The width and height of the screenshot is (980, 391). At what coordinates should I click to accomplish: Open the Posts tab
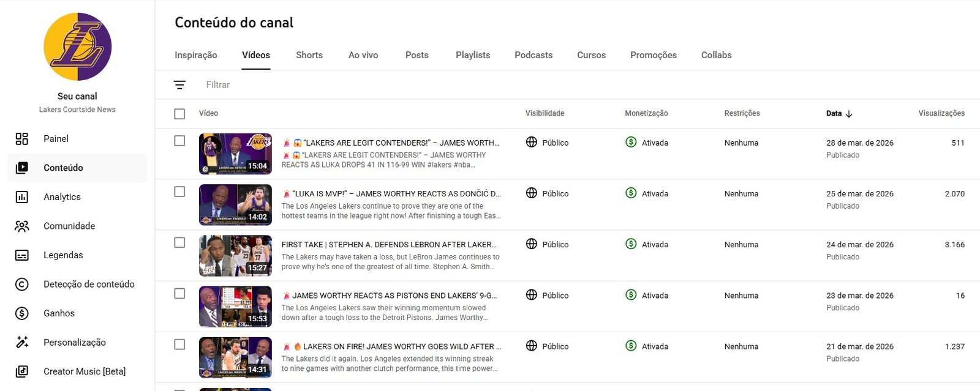click(417, 55)
